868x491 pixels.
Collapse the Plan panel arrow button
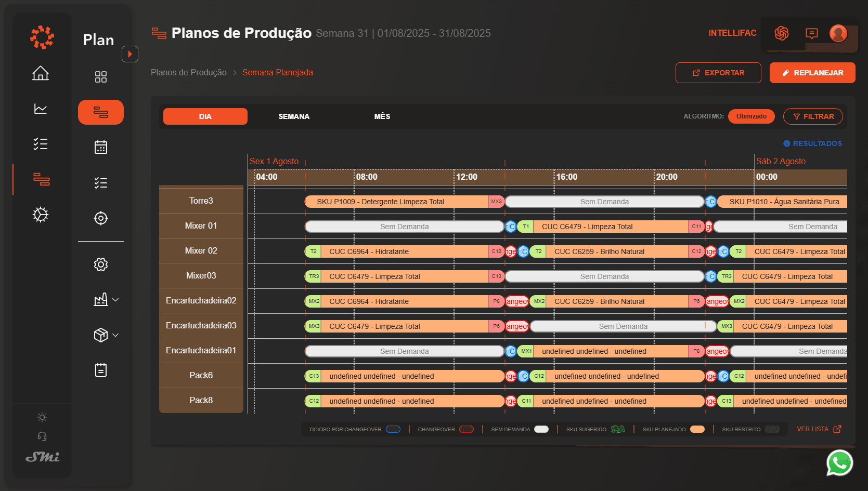point(130,54)
